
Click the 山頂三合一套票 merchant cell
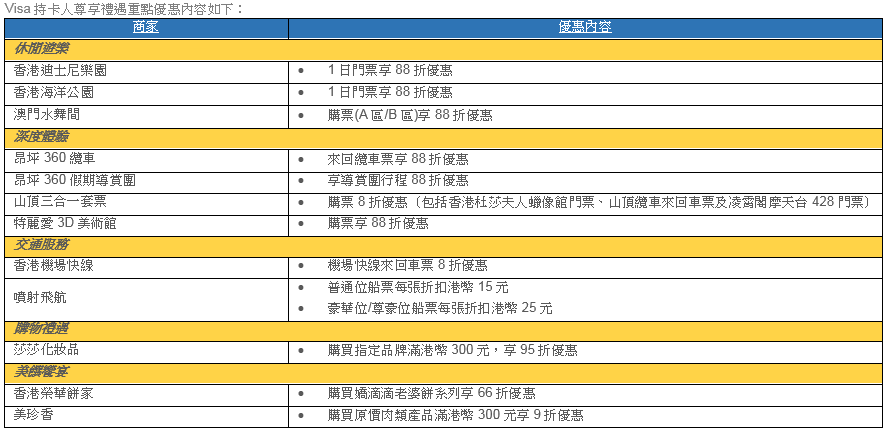[146, 203]
